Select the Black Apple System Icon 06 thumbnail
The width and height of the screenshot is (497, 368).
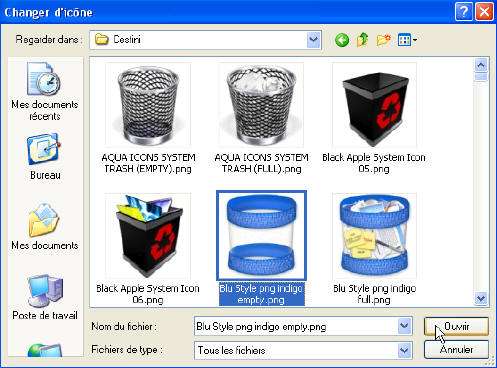(x=148, y=236)
